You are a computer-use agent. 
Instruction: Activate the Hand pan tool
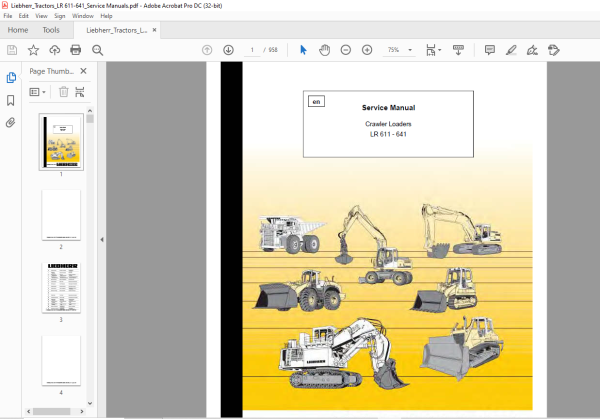click(x=324, y=50)
